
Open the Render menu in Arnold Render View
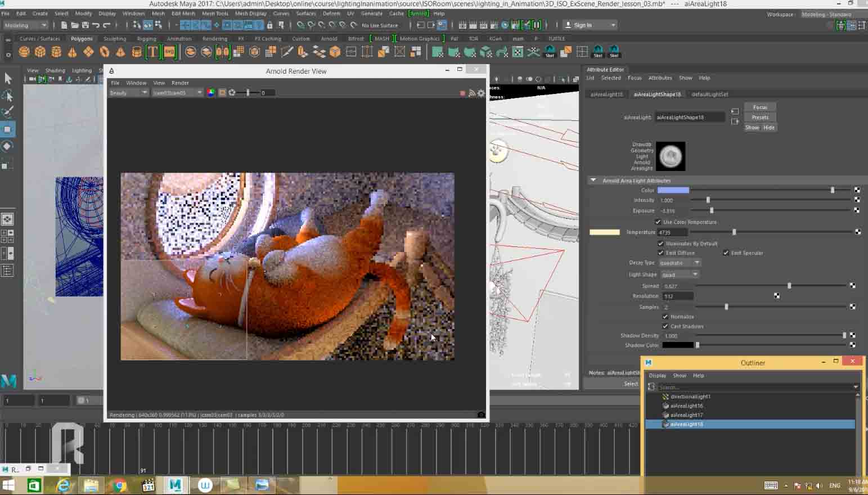pyautogui.click(x=180, y=83)
